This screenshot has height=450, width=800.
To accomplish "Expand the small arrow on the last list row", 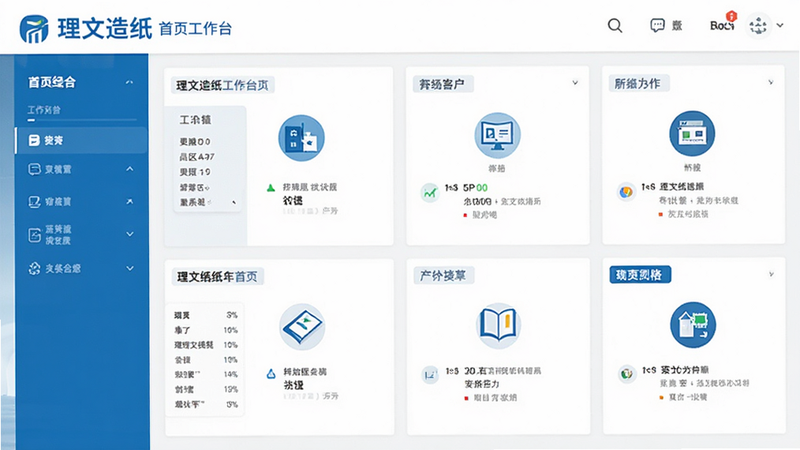I will coord(234,203).
